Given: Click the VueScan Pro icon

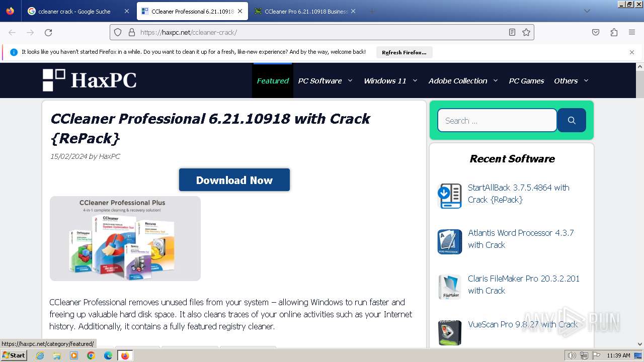Looking at the screenshot, I should click(x=450, y=333).
